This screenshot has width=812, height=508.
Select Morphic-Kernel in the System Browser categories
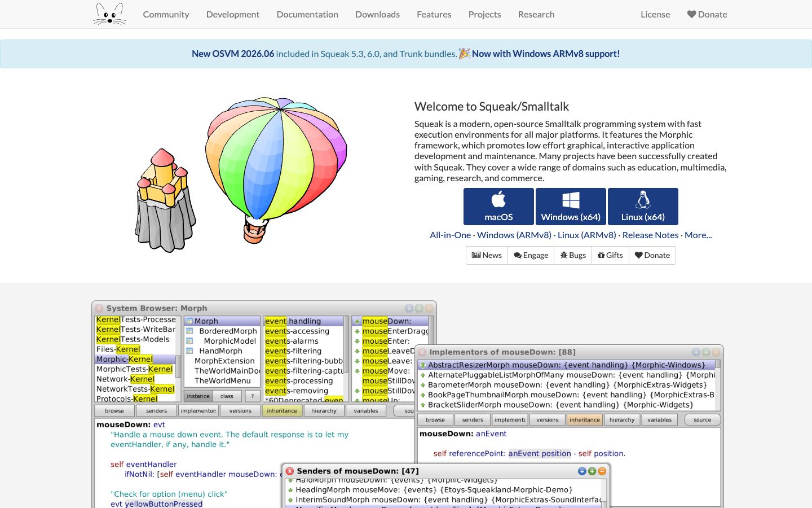[135, 359]
